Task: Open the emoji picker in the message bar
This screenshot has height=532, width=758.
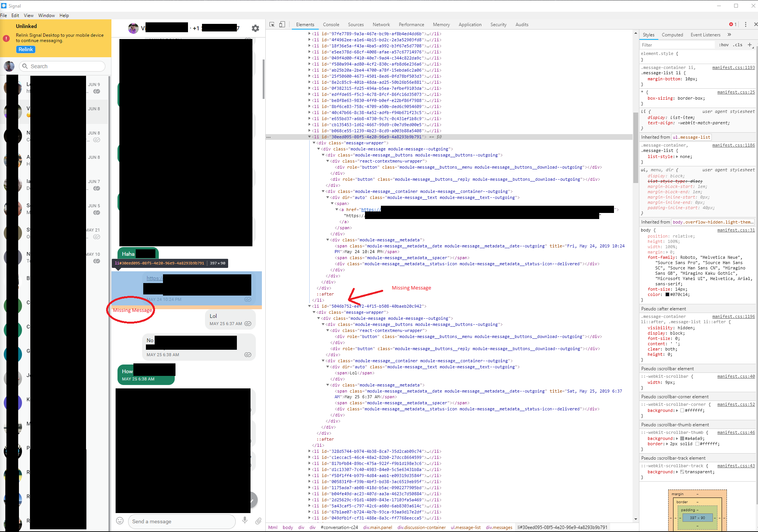Action: 120,521
